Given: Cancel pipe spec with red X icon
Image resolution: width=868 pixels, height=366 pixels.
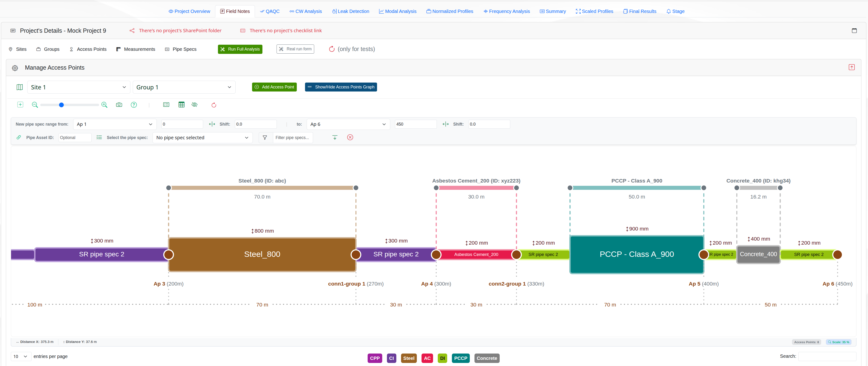Looking at the screenshot, I should [x=350, y=137].
